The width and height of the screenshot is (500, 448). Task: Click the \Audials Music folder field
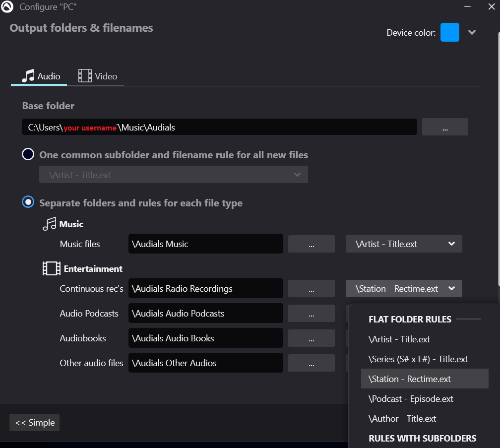[x=206, y=244]
